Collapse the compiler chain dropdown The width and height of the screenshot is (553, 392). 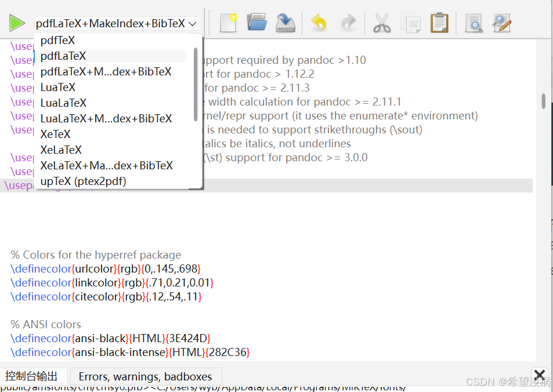[192, 24]
